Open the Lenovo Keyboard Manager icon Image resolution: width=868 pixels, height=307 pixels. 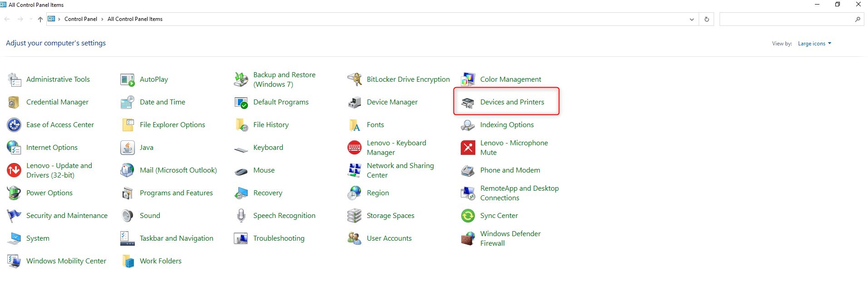(355, 148)
